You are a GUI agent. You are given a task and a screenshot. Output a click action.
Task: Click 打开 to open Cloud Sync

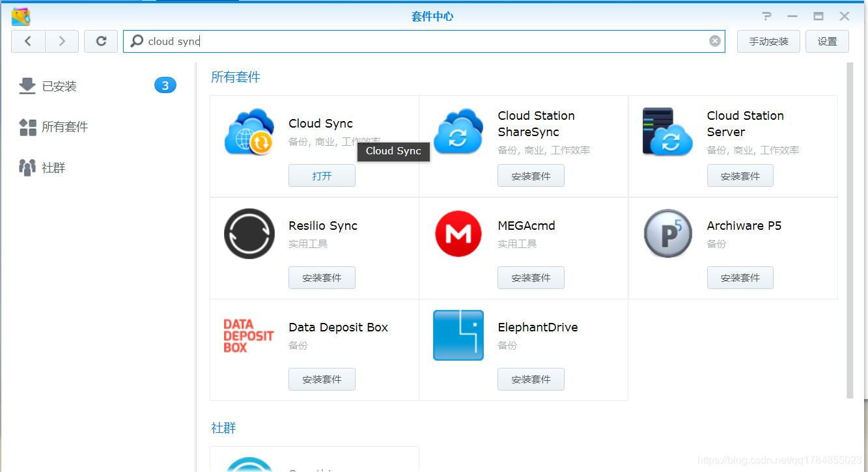pos(322,176)
